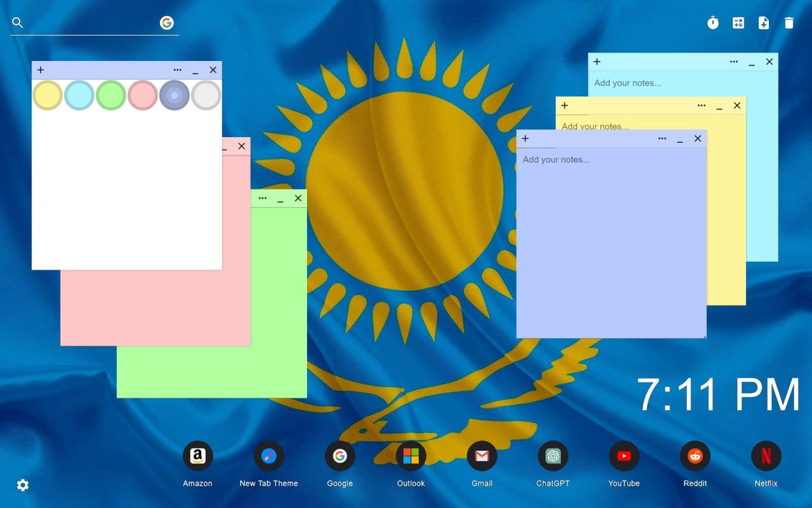Open the Gmail shortcut
812x508 pixels.
pyautogui.click(x=482, y=456)
